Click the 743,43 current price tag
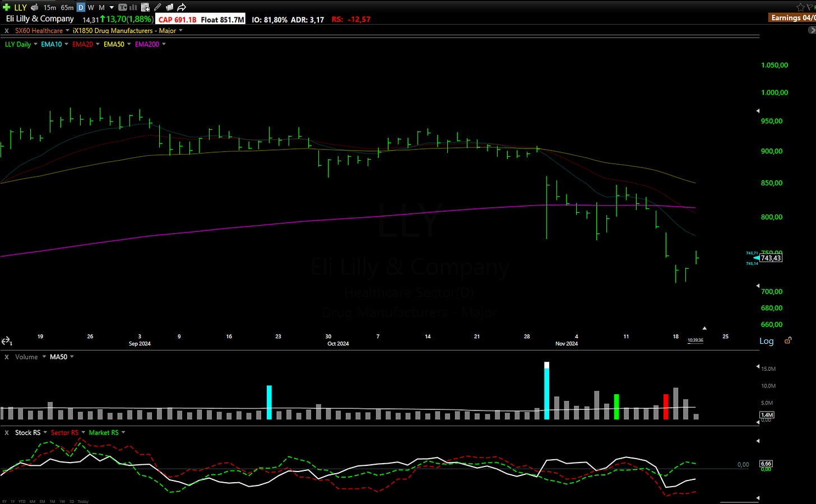Image resolution: width=816 pixels, height=504 pixels. coord(771,258)
